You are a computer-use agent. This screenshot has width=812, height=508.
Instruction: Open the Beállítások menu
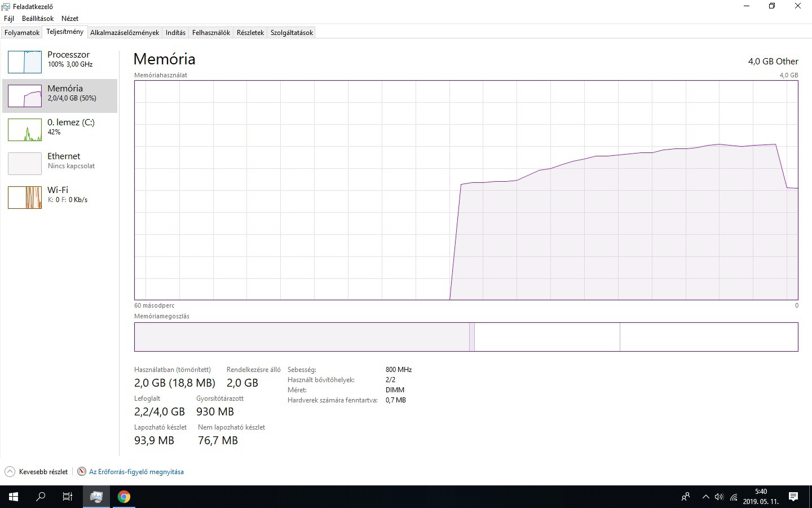pyautogui.click(x=38, y=19)
